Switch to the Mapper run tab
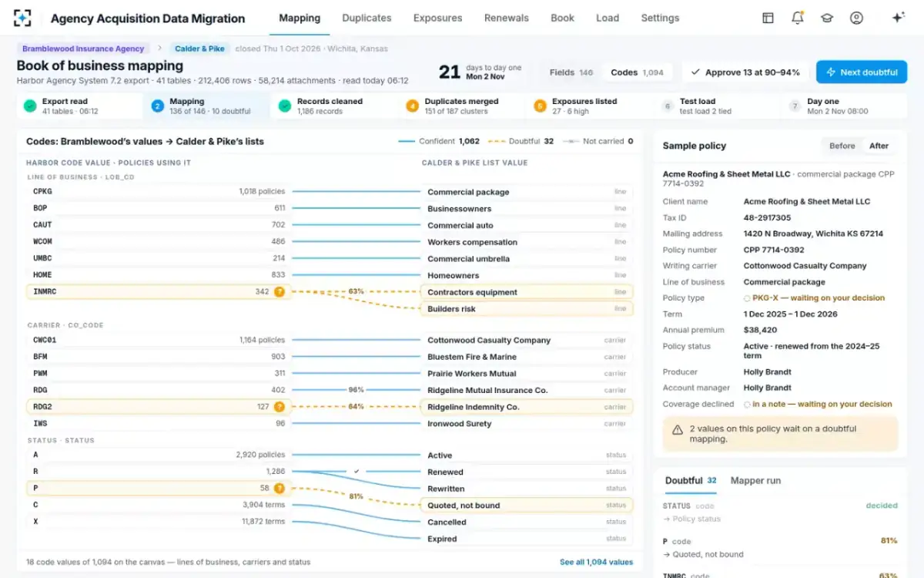The image size is (924, 578). (755, 480)
